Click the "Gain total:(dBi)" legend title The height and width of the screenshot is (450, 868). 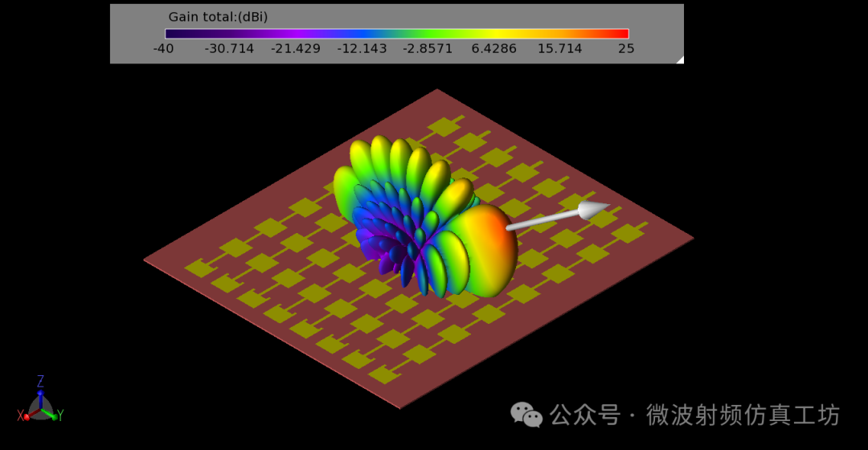coord(218,17)
